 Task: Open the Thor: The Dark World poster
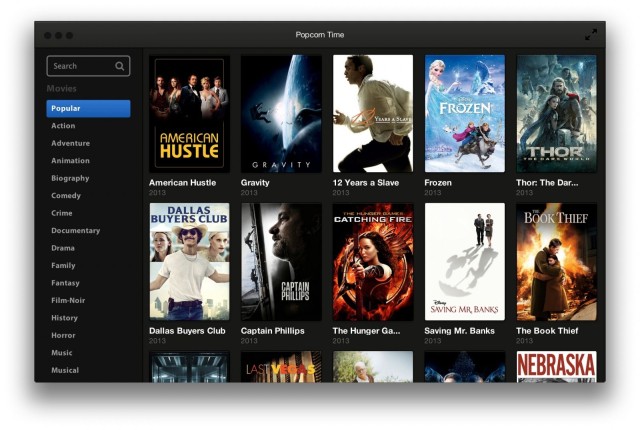click(x=556, y=113)
